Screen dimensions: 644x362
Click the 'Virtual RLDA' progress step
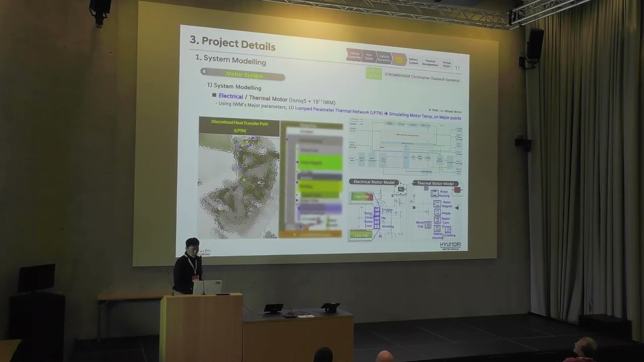click(x=447, y=64)
